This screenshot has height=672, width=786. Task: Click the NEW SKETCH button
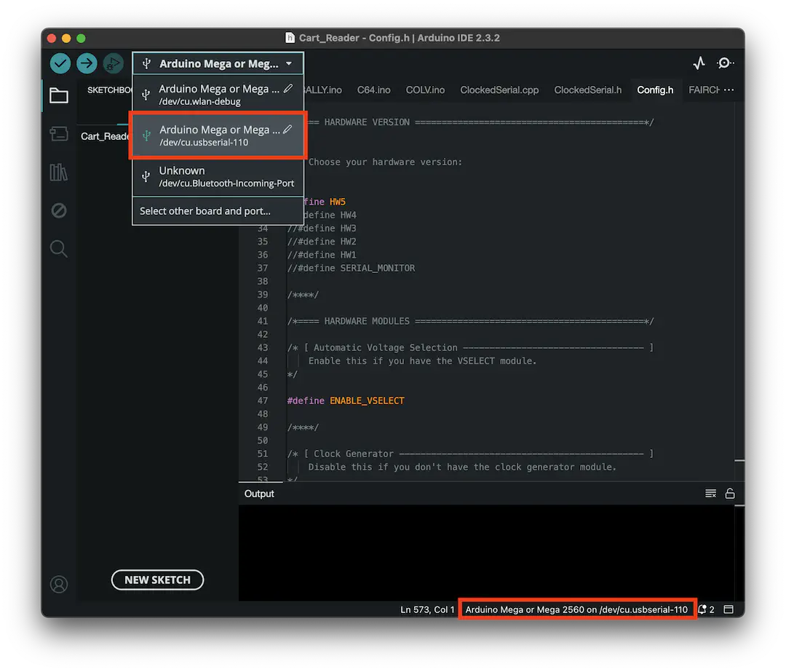(x=157, y=580)
